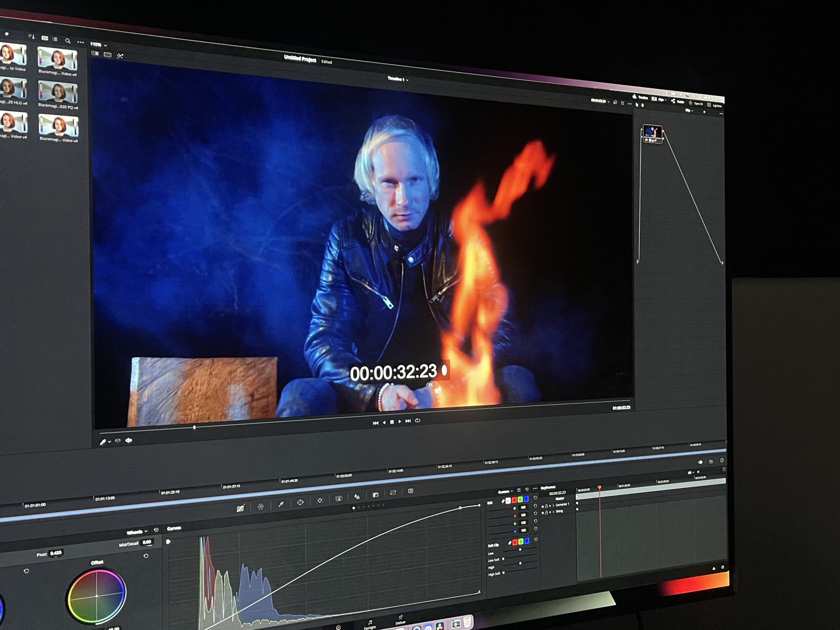Screen dimensions: 840x630
Task: Select the arrow pointer tool in node editor
Action: (637, 104)
